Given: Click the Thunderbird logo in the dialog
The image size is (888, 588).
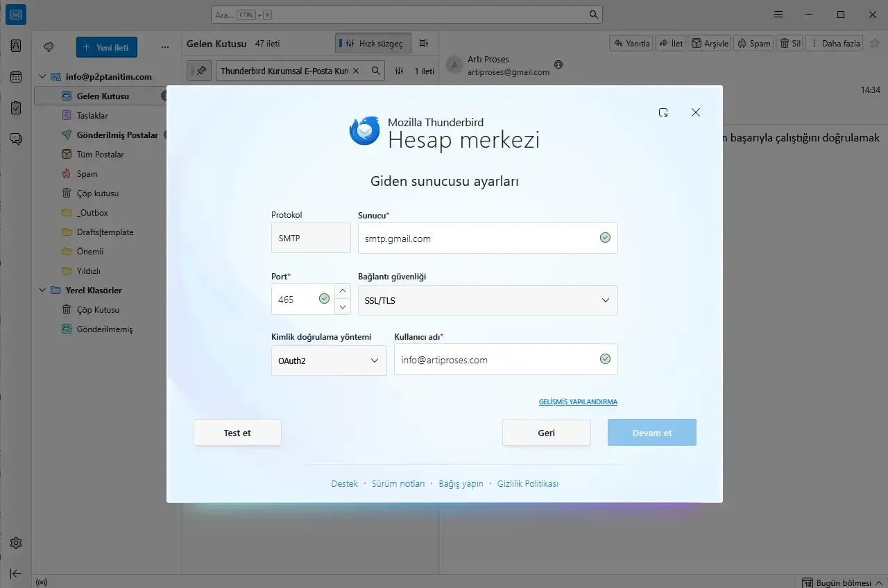Looking at the screenshot, I should point(365,131).
